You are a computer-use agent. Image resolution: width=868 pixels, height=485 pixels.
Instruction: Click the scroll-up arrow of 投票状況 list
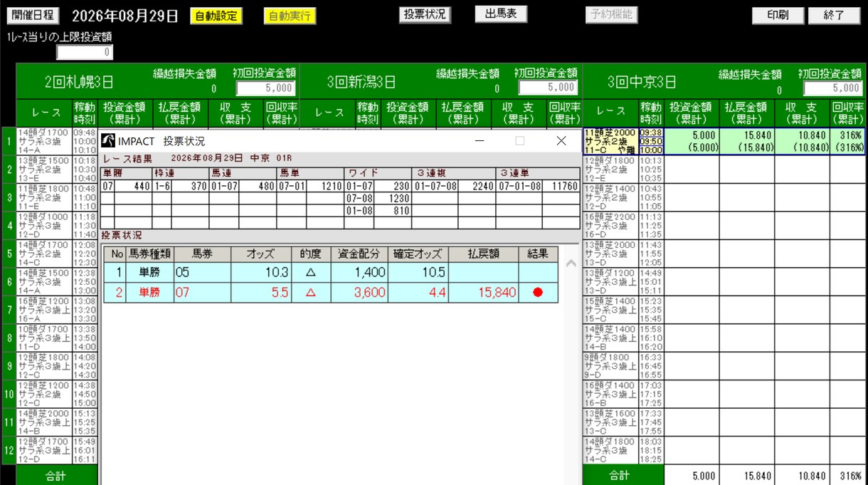[x=570, y=264]
